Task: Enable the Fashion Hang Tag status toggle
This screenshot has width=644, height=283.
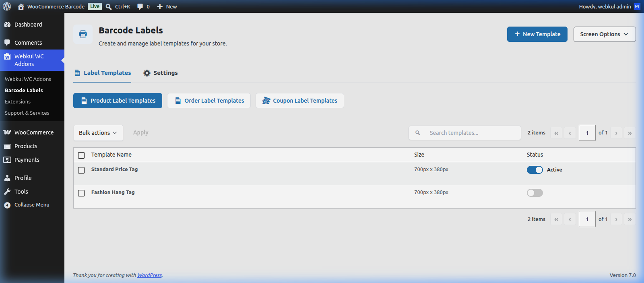Action: click(535, 193)
